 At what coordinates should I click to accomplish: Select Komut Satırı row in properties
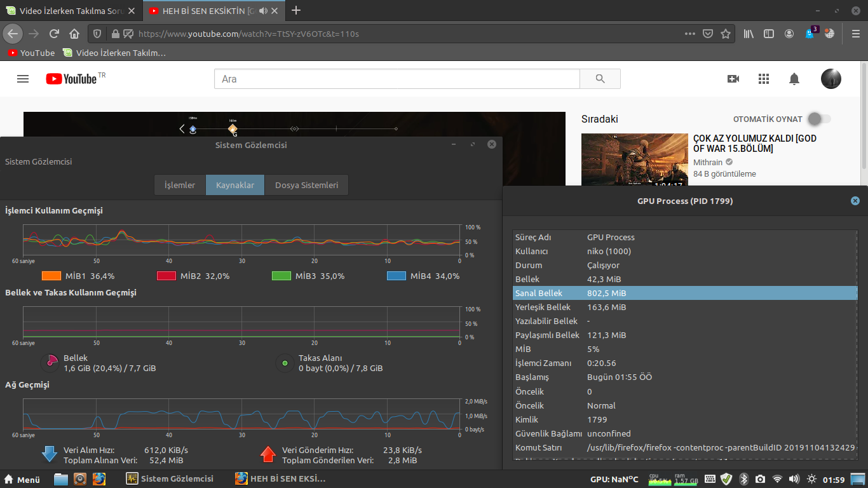tap(685, 447)
